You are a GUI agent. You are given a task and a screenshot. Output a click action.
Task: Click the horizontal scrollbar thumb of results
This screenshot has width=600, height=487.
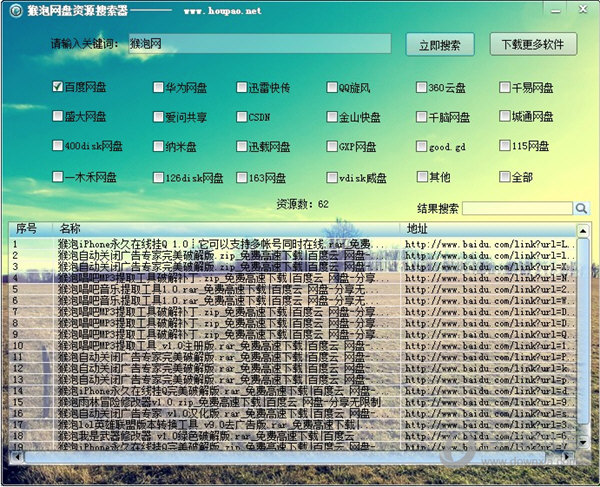pos(285,456)
